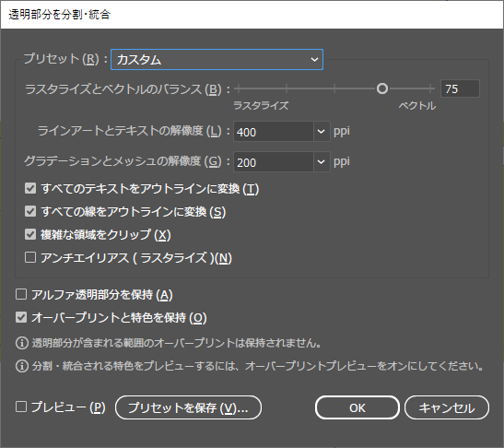Open the プリセット dropdown showing カスタム
The height and width of the screenshot is (448, 504).
(217, 60)
